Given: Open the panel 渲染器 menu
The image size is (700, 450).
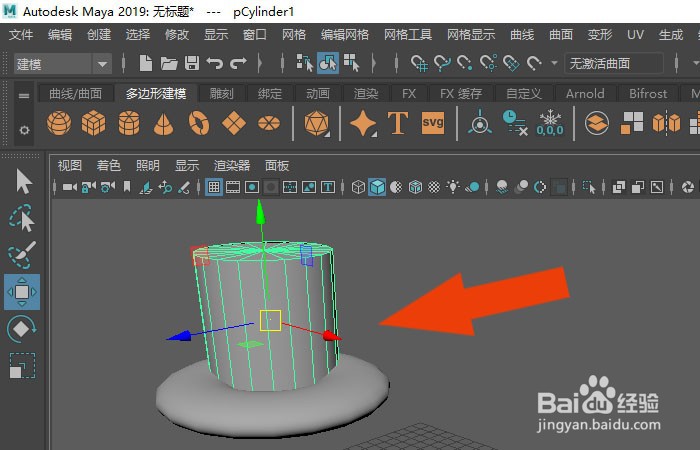Looking at the screenshot, I should point(232,166).
